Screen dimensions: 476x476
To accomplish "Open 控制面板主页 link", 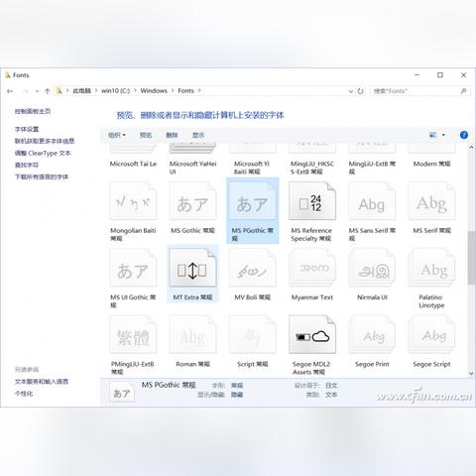I will [x=33, y=111].
